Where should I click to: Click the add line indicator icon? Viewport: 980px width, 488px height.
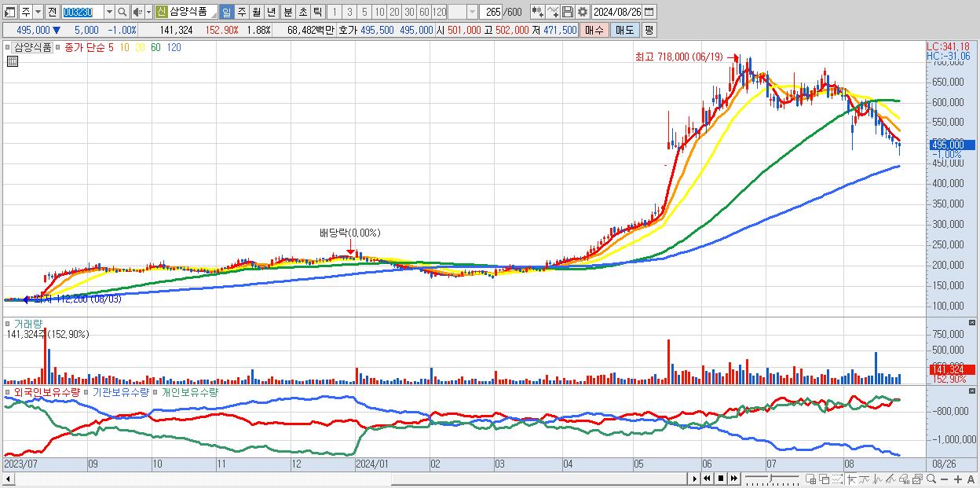(553, 12)
